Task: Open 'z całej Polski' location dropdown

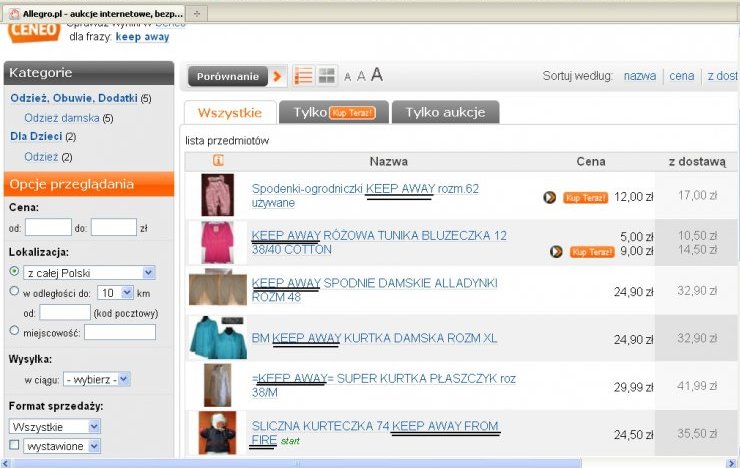Action: pyautogui.click(x=89, y=273)
